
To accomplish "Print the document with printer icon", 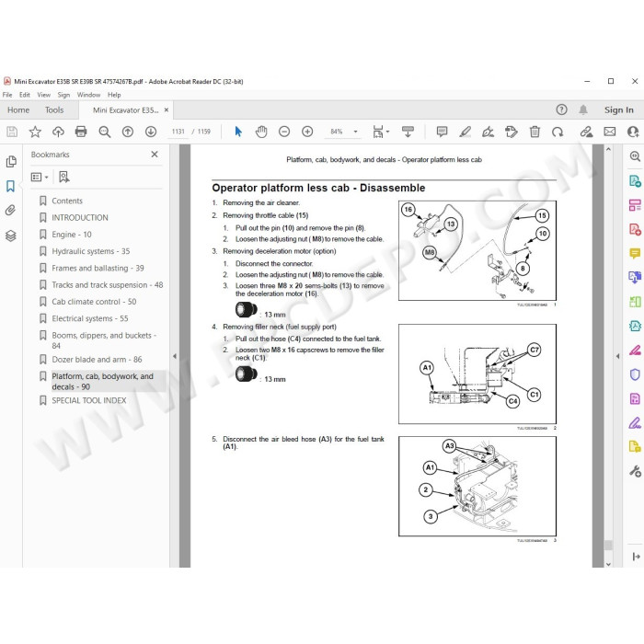I will click(81, 132).
